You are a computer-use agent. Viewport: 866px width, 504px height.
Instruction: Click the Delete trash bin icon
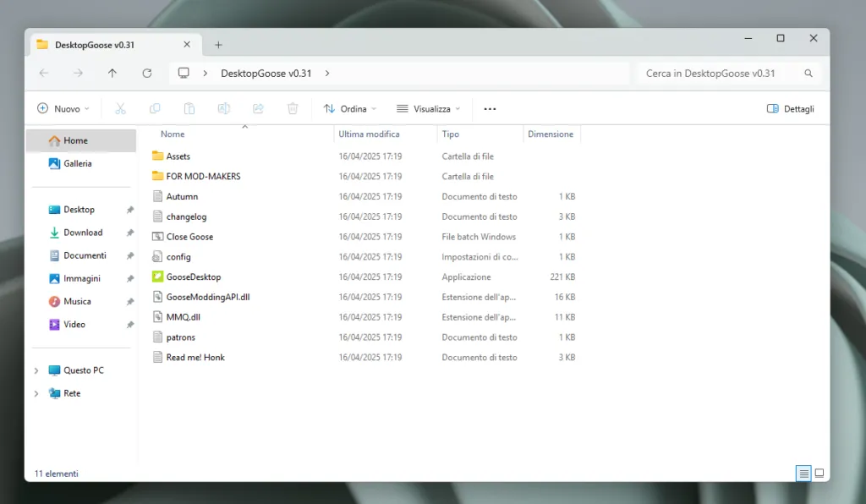[293, 109]
